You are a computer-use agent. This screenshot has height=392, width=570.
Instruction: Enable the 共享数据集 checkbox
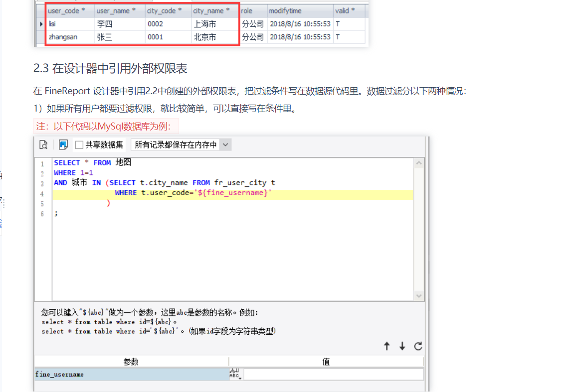pyautogui.click(x=79, y=145)
